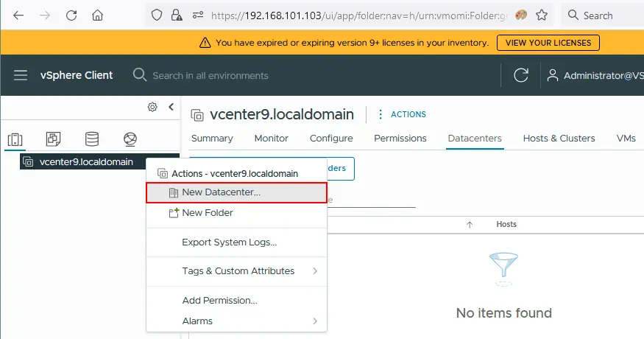Collapse the navigator panel with the chevron

click(x=171, y=107)
